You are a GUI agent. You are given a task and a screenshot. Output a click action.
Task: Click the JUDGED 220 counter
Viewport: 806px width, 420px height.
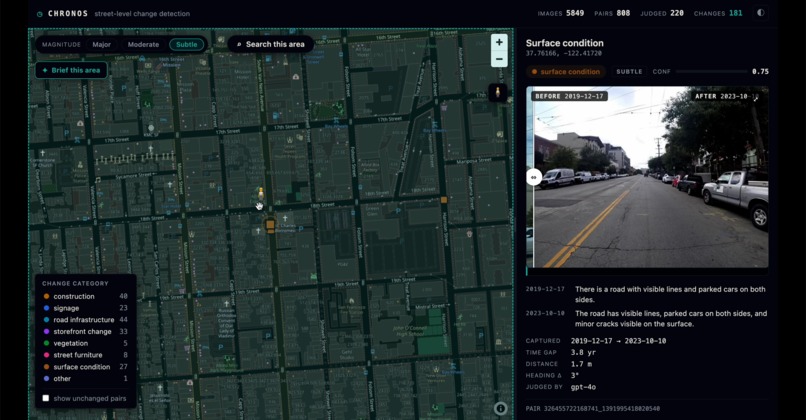coord(662,13)
